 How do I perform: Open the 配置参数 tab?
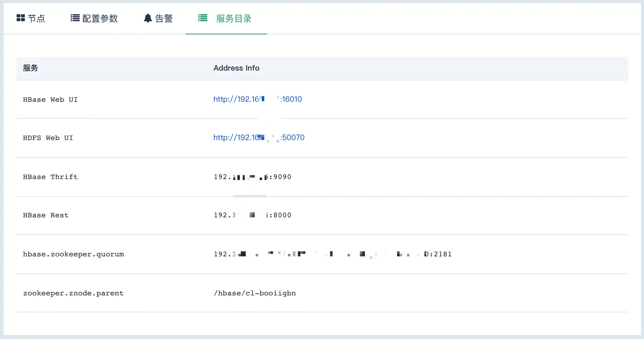pyautogui.click(x=94, y=18)
